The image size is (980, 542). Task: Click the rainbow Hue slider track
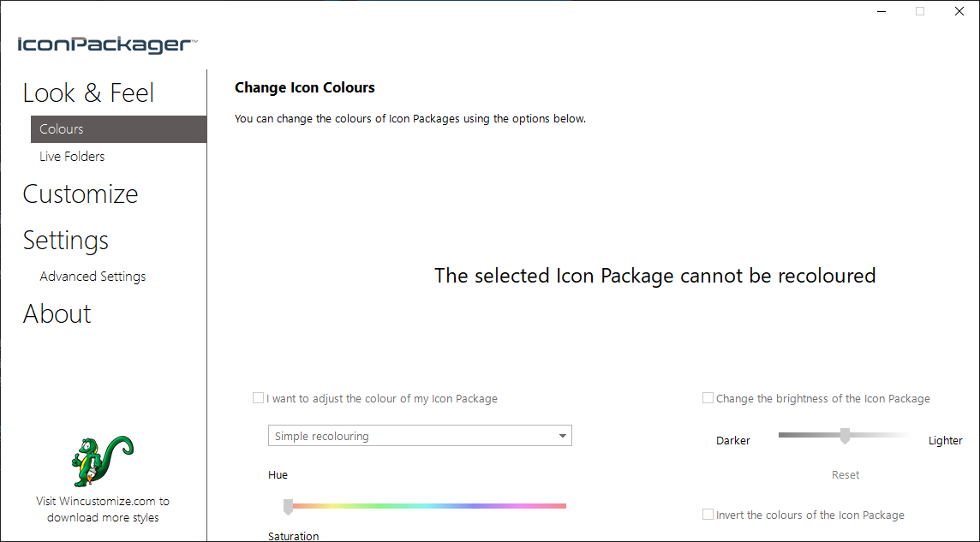coord(428,506)
